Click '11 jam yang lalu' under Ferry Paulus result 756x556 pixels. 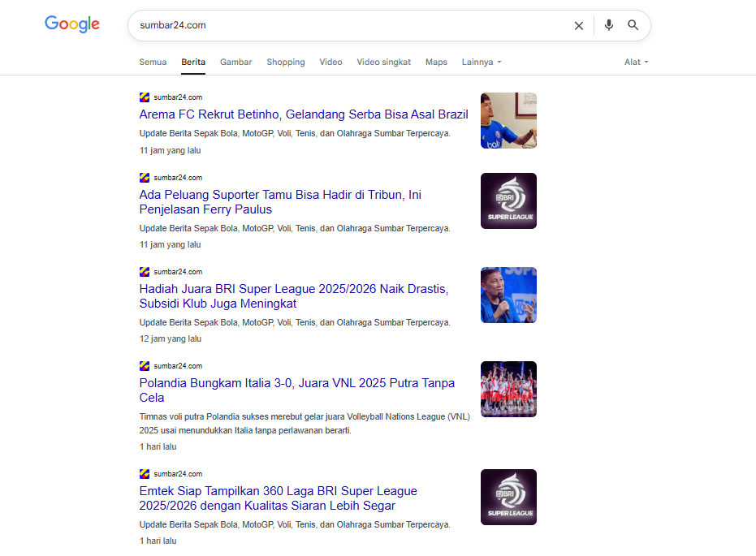pos(171,245)
